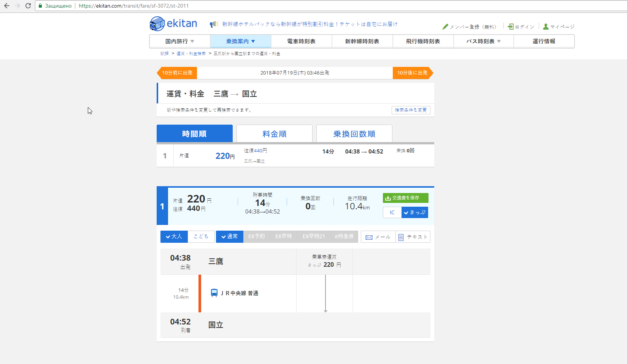Viewport: 627px width, 364px height.
Task: Click the 駅探 breadcrumb link
Action: [165, 54]
